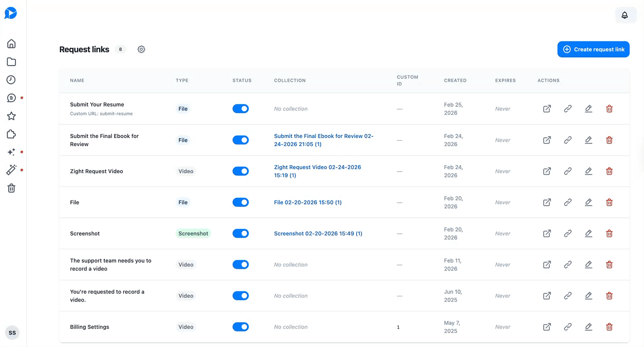Open Screenshot request in new window

click(547, 233)
